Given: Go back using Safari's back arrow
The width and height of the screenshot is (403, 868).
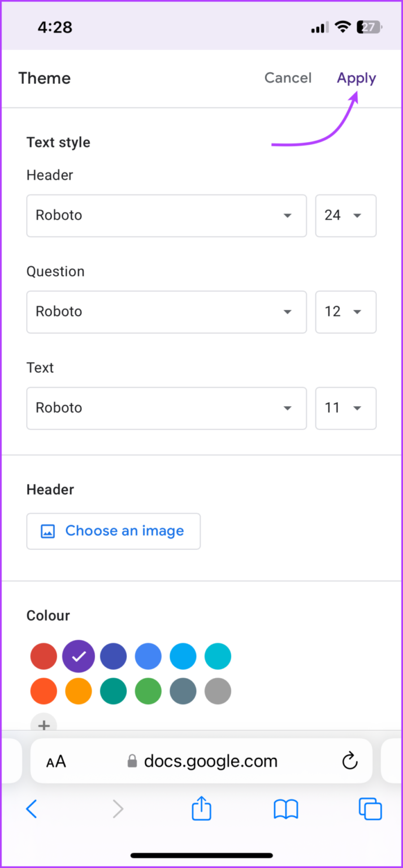Looking at the screenshot, I should (32, 809).
